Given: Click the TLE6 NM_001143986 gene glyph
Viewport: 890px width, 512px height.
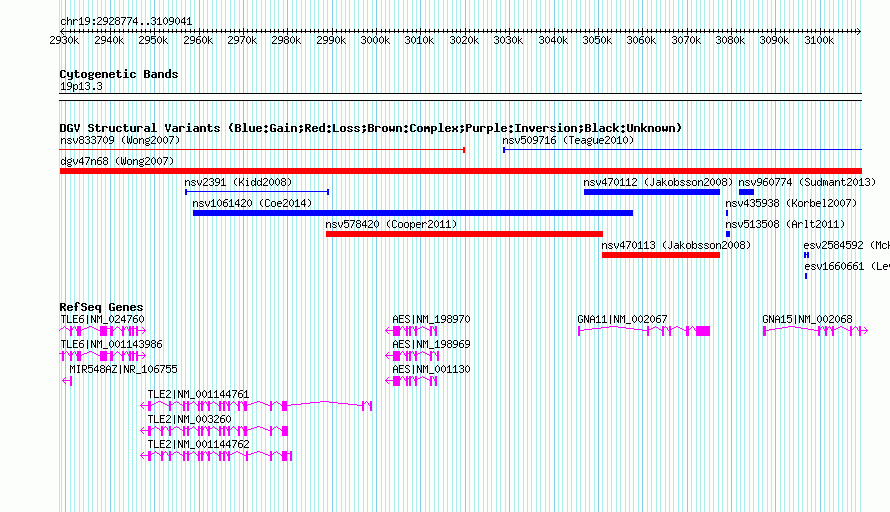Looking at the screenshot, I should (103, 356).
